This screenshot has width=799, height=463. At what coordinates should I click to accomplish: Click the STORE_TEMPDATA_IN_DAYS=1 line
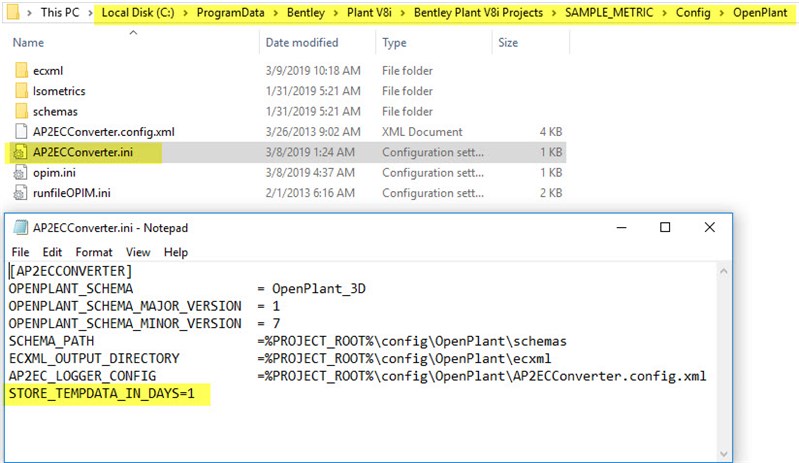pyautogui.click(x=101, y=393)
